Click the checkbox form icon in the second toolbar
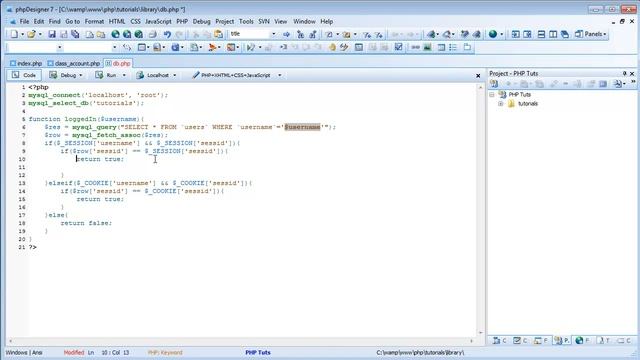The width and height of the screenshot is (640, 360). click(x=398, y=47)
